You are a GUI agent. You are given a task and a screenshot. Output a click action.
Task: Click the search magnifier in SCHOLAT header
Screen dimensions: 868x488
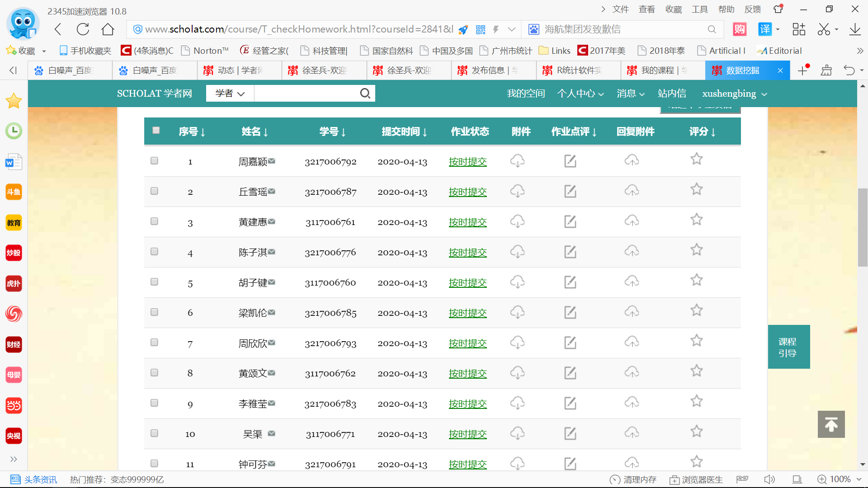point(365,94)
